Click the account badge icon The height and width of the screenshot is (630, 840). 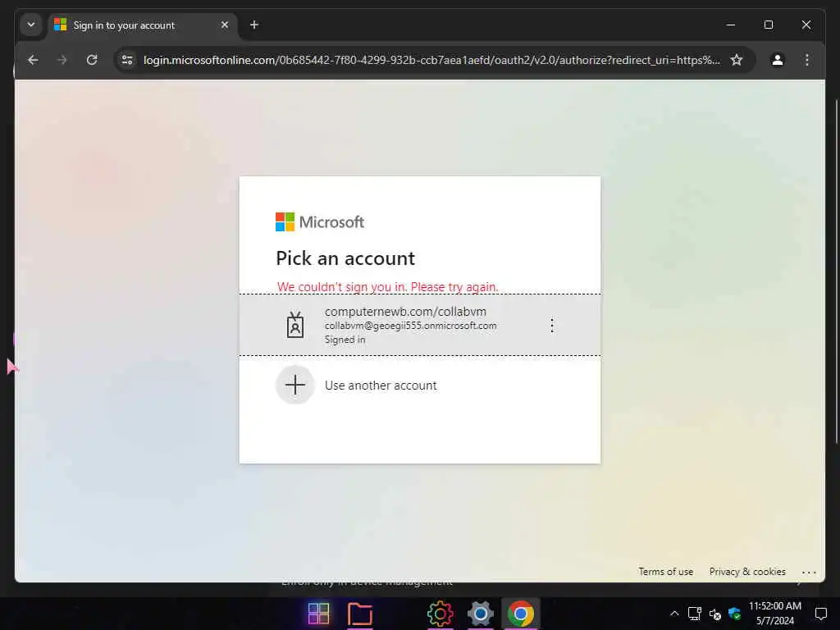pos(295,325)
